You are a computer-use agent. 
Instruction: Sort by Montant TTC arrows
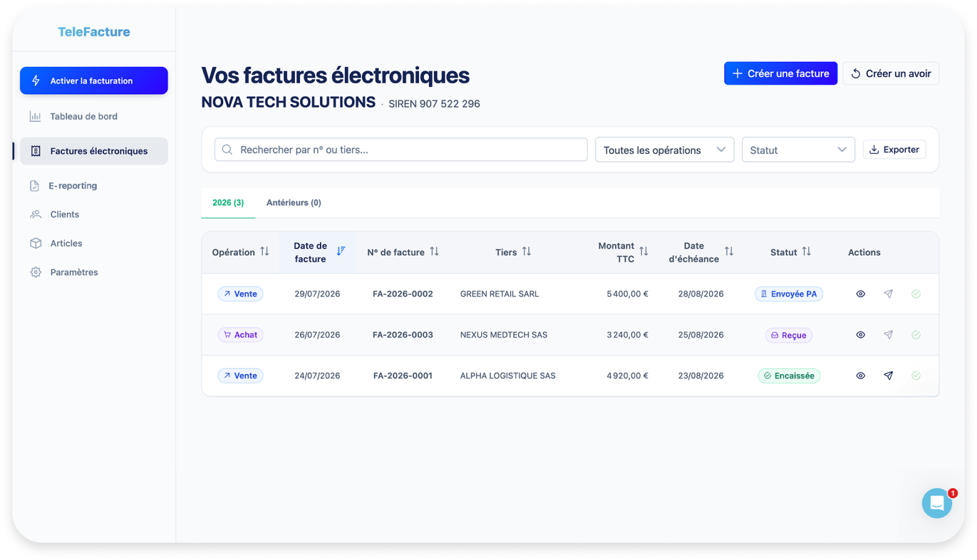[643, 252]
